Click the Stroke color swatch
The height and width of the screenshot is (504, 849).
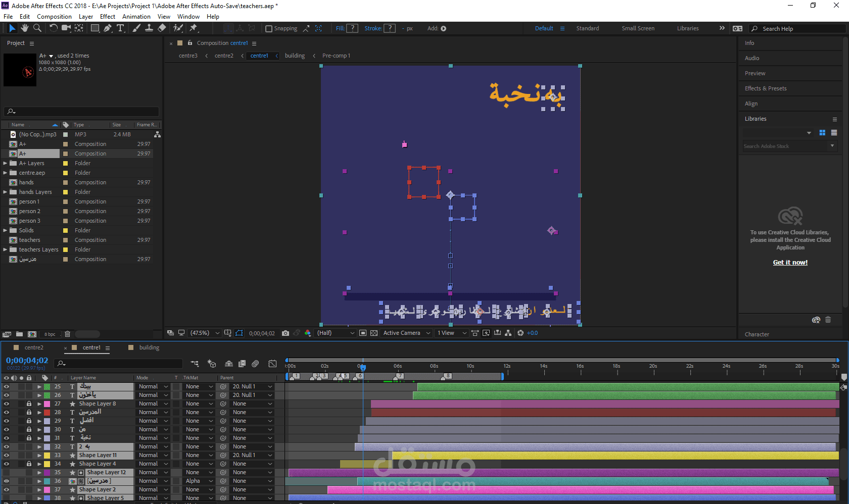click(390, 29)
